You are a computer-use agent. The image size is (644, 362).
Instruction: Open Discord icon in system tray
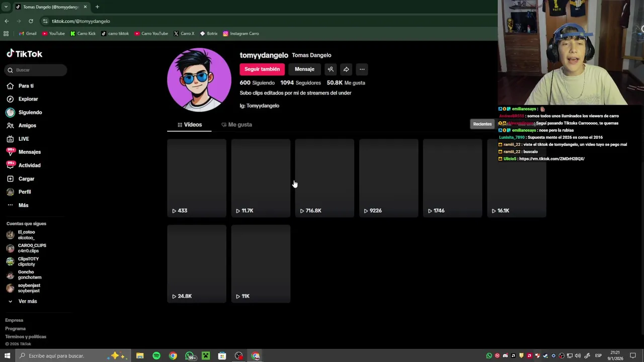coord(505,355)
